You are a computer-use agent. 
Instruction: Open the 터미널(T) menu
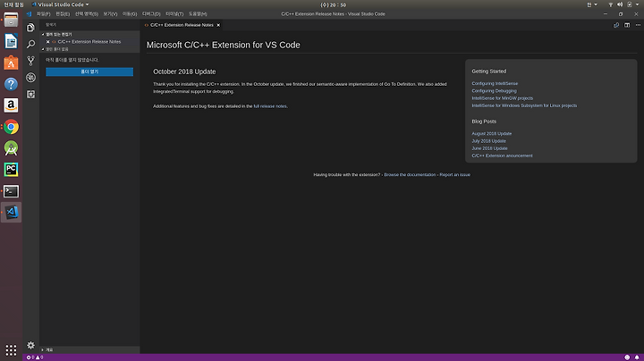click(x=174, y=14)
